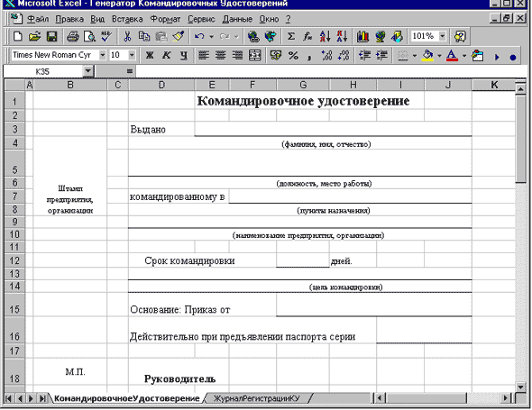Sort descending Z to A

(342, 36)
